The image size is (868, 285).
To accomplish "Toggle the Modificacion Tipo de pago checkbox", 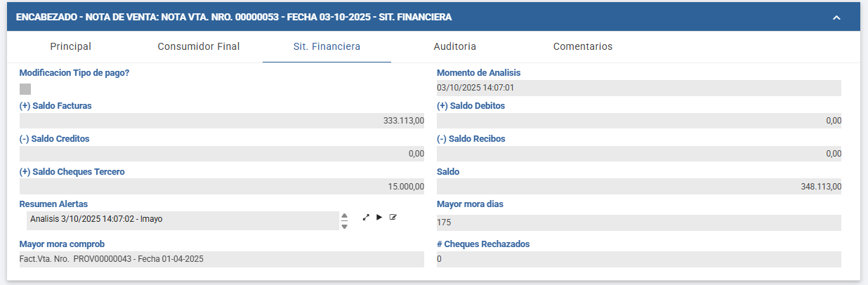I will tap(25, 89).
